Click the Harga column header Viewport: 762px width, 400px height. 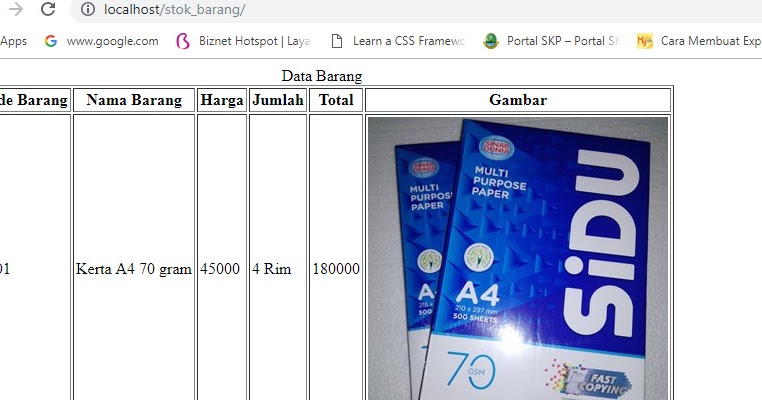tap(222, 100)
